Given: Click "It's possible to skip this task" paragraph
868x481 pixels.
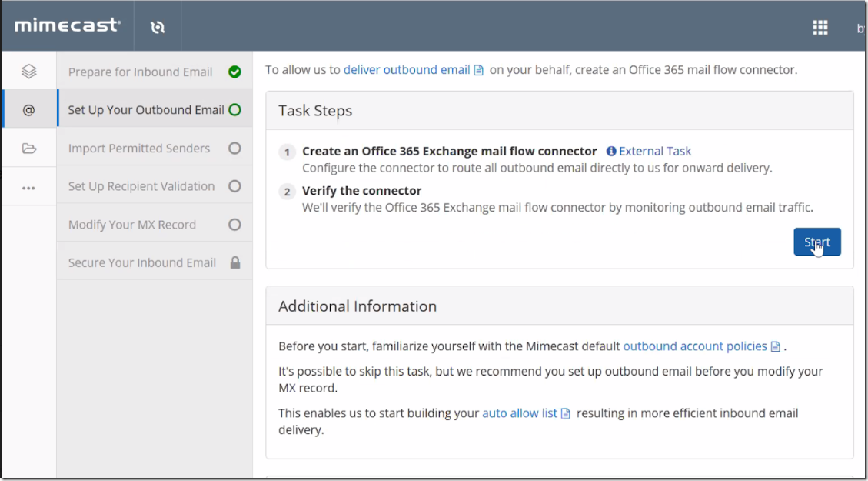Looking at the screenshot, I should click(x=550, y=379).
